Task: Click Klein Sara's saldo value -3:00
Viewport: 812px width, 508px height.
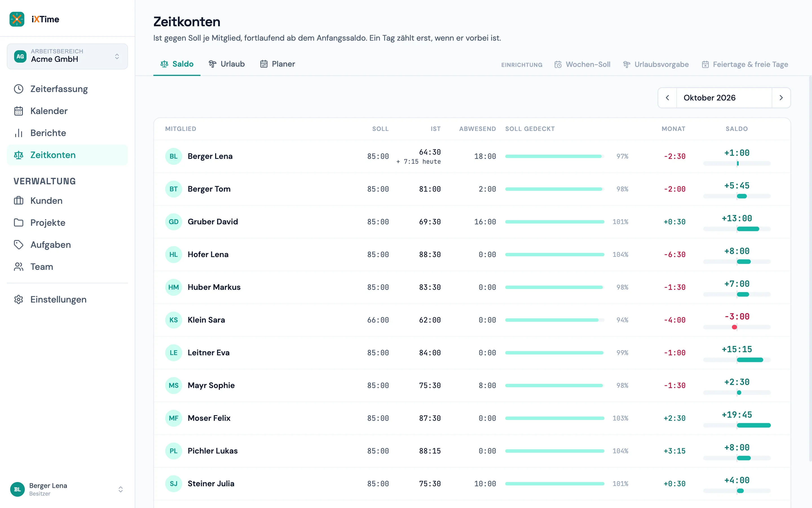Action: (737, 316)
